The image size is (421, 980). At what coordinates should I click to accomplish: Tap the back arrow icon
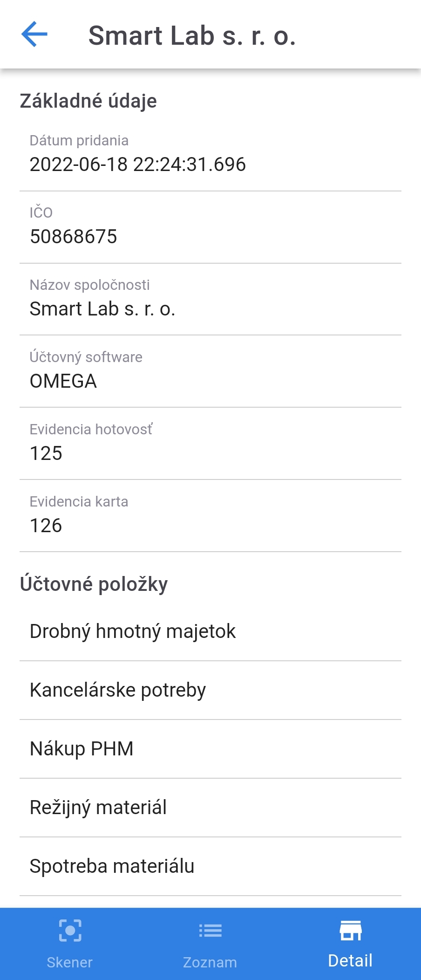[x=34, y=34]
